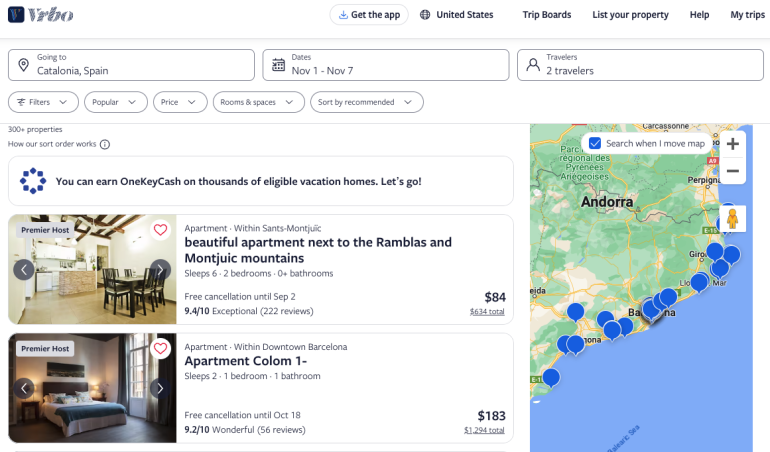Favorite Apartment Colom 1- with heart icon

coord(160,349)
